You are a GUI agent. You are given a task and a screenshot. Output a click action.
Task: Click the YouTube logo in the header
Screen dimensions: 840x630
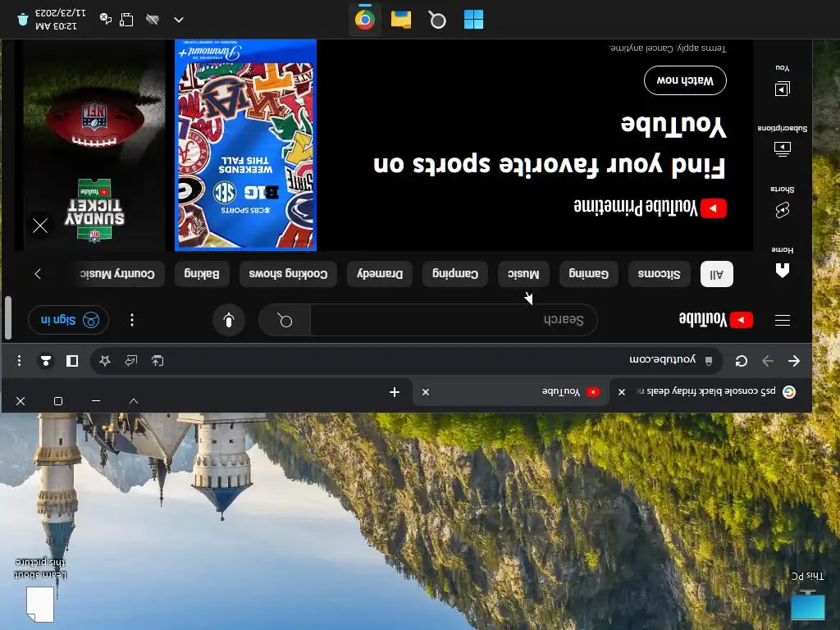(715, 320)
